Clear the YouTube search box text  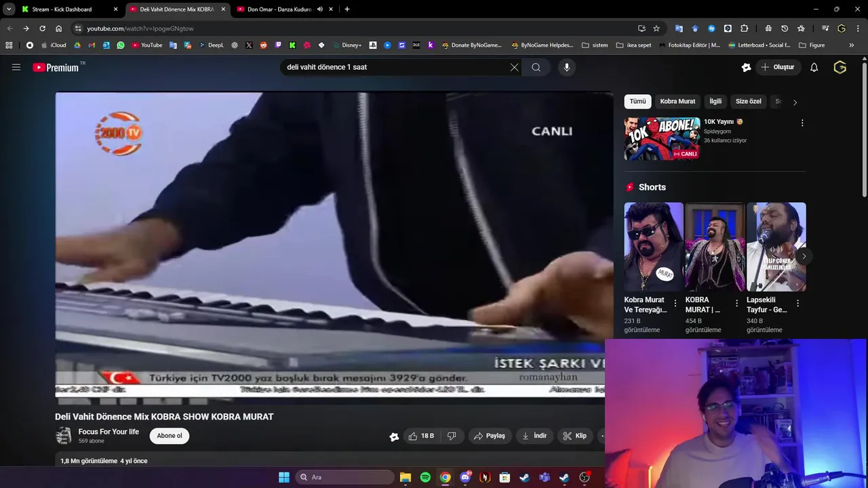click(514, 67)
